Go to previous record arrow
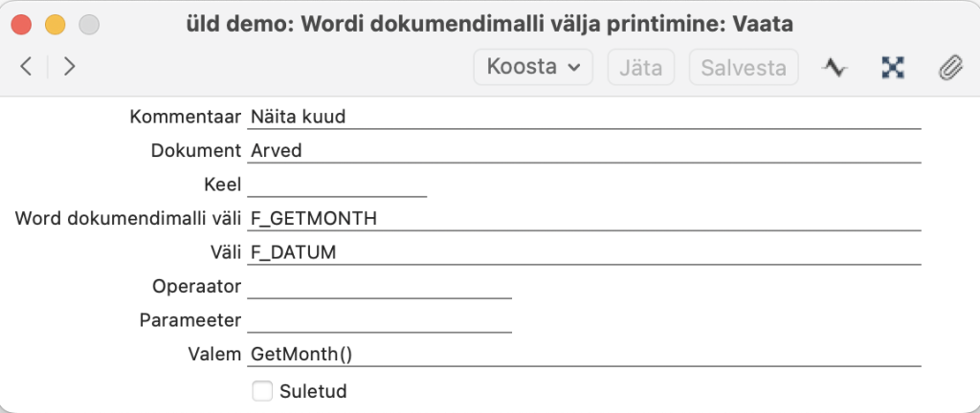The height and width of the screenshot is (413, 980). (26, 67)
